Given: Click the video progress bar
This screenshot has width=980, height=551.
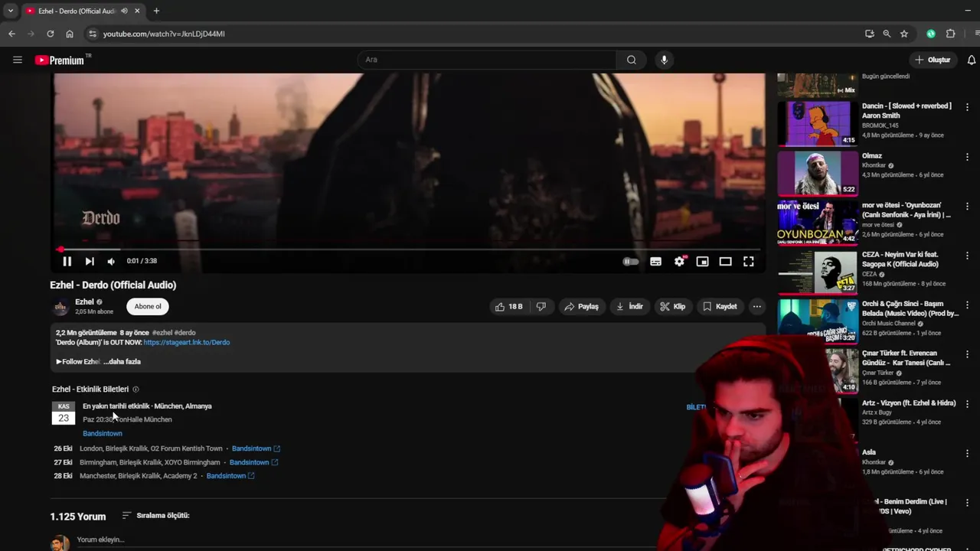Looking at the screenshot, I should (409, 249).
